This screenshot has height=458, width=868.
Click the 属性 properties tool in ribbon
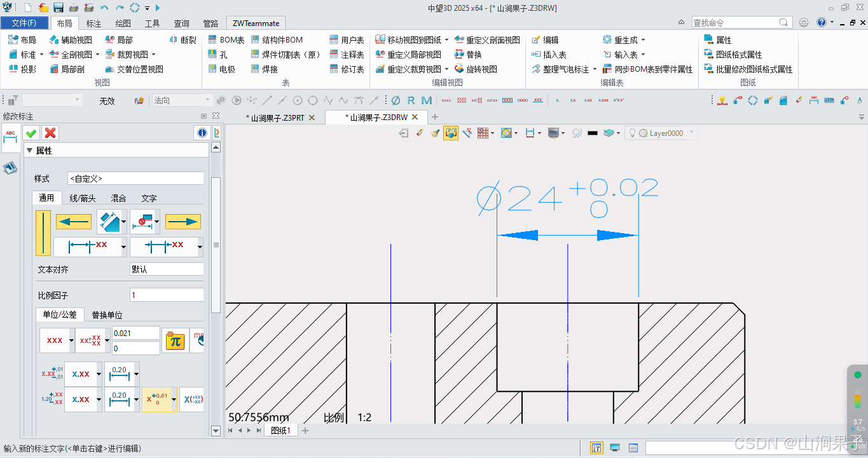pyautogui.click(x=718, y=40)
